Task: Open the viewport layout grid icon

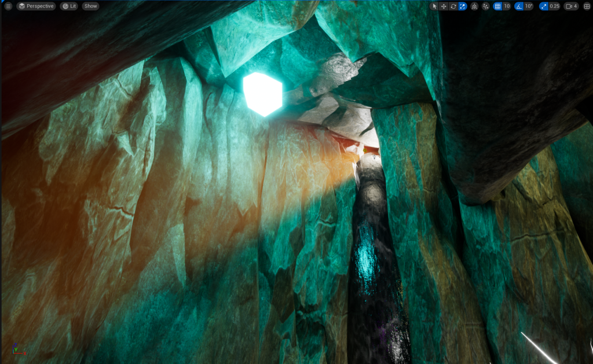Action: pyautogui.click(x=587, y=6)
